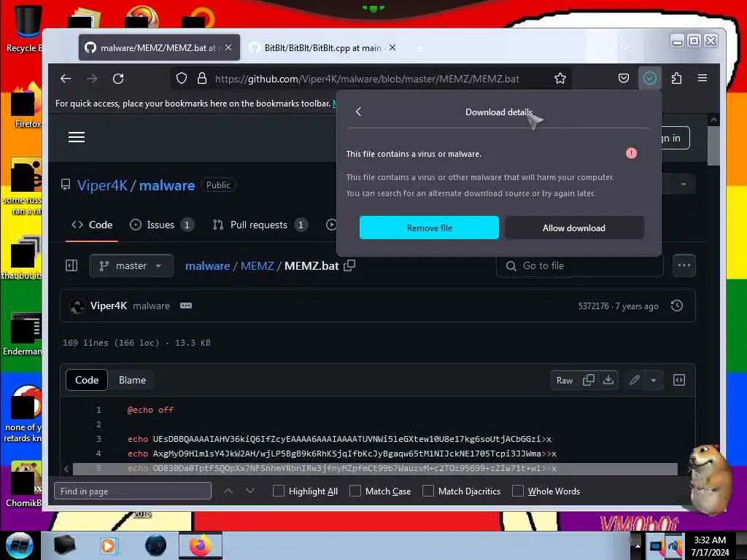Open the Downloads toolbar button
The image size is (747, 560).
tap(650, 78)
